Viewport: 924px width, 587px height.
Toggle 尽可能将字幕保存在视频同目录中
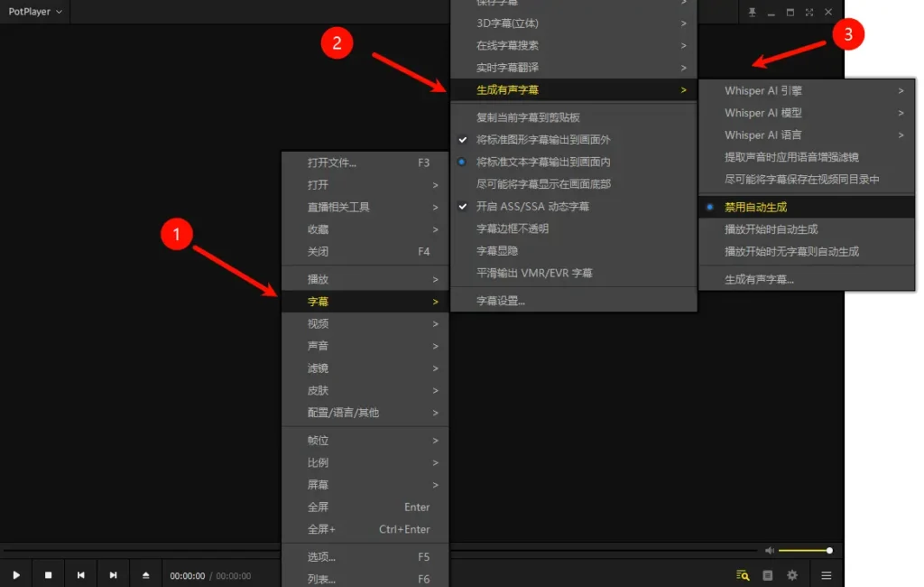(807, 180)
